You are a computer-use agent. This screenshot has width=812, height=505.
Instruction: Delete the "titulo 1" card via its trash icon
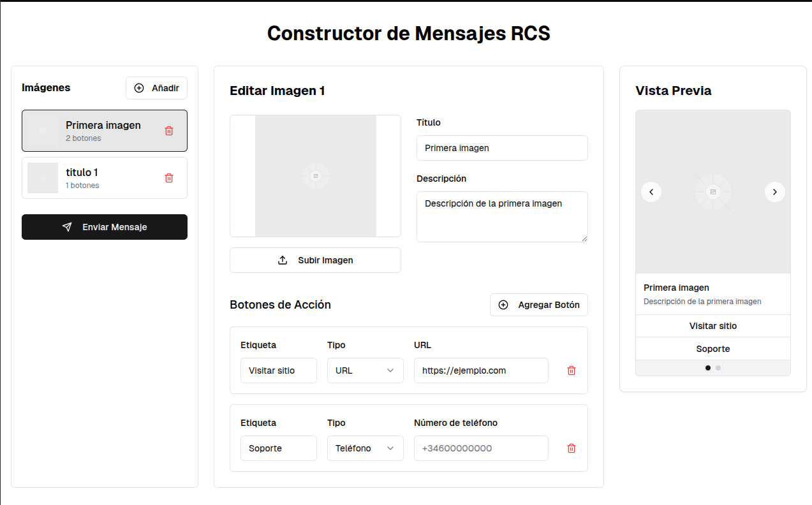(168, 177)
